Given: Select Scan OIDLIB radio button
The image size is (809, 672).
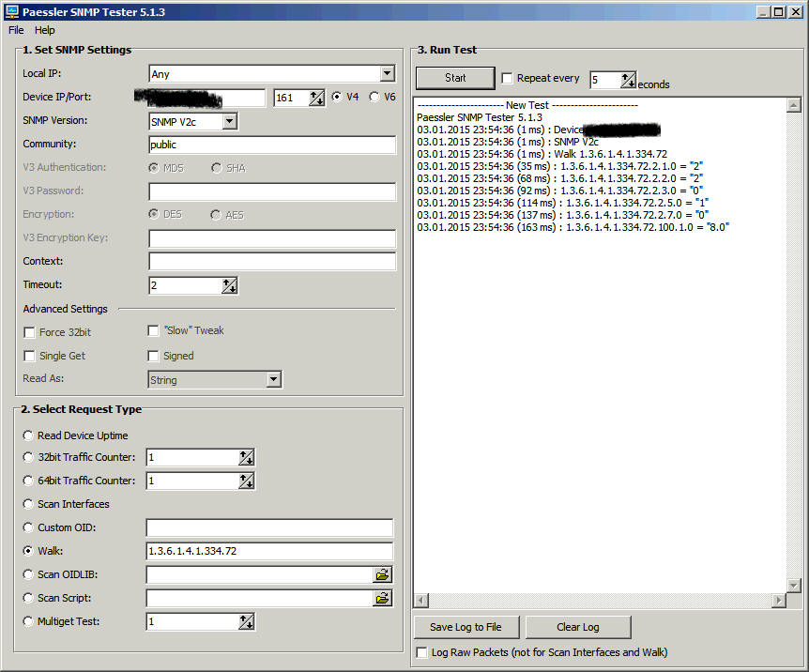Looking at the screenshot, I should pyautogui.click(x=28, y=574).
